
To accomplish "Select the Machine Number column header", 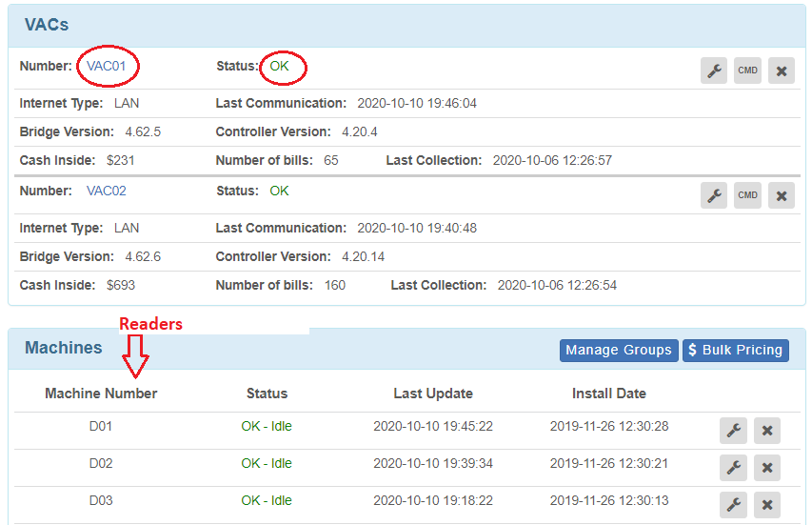I will (101, 394).
